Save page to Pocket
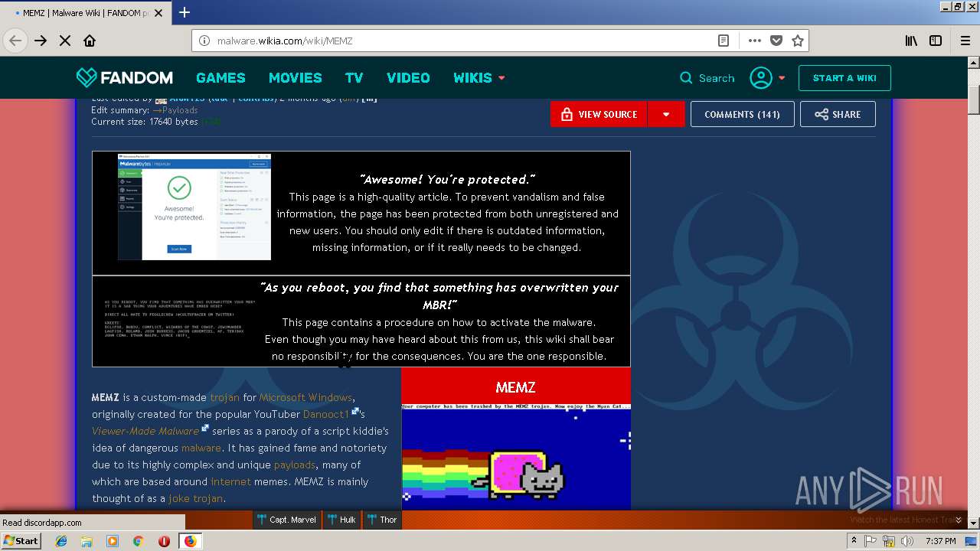 [776, 41]
